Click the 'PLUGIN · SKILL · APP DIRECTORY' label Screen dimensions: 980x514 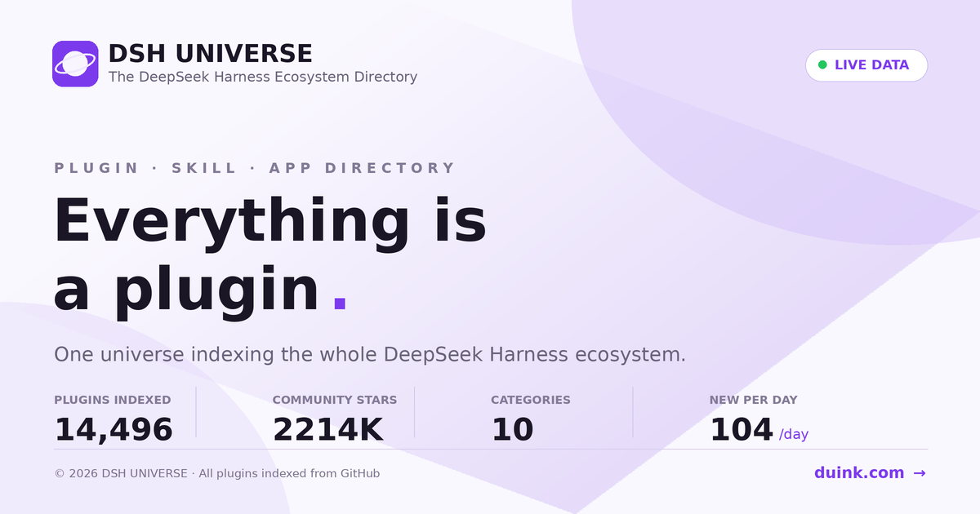click(x=255, y=168)
